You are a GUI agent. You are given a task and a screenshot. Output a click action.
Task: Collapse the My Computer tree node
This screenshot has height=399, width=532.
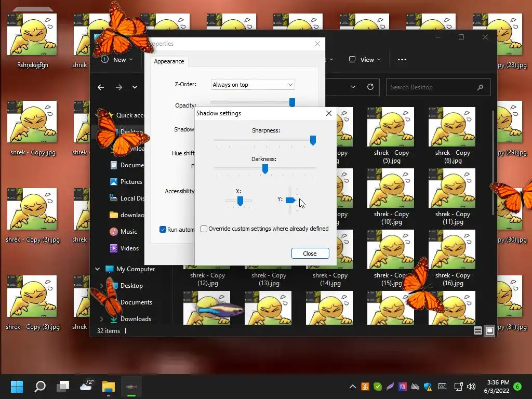click(98, 269)
